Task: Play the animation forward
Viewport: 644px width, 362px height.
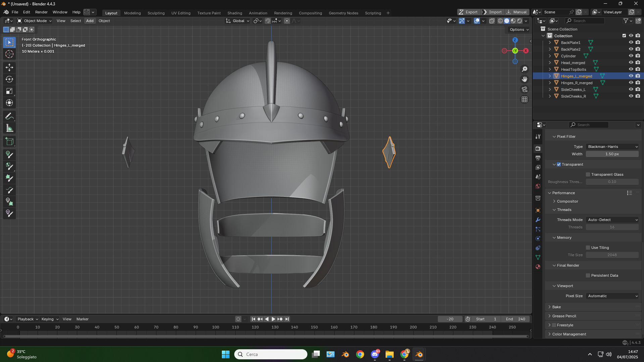Action: point(273,319)
